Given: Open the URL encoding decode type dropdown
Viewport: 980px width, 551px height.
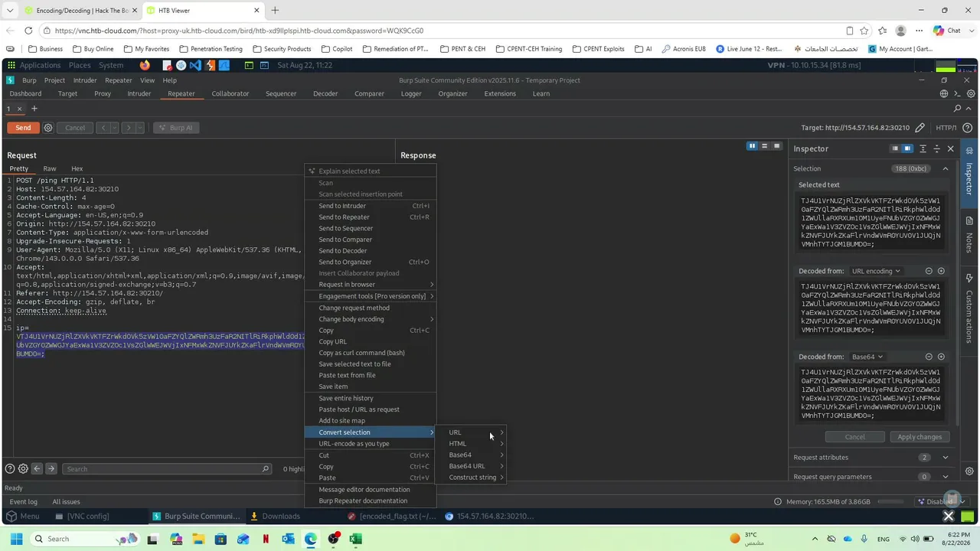Looking at the screenshot, I should point(876,271).
